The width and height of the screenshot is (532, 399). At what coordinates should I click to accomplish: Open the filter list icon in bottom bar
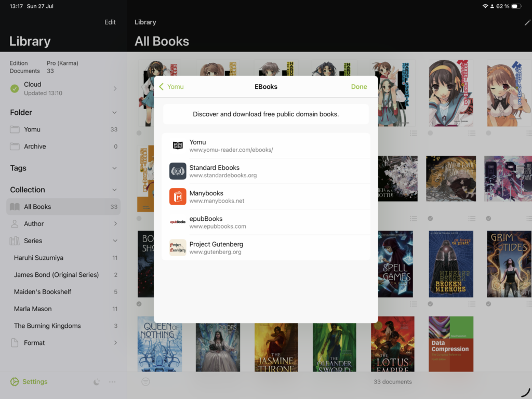click(145, 382)
